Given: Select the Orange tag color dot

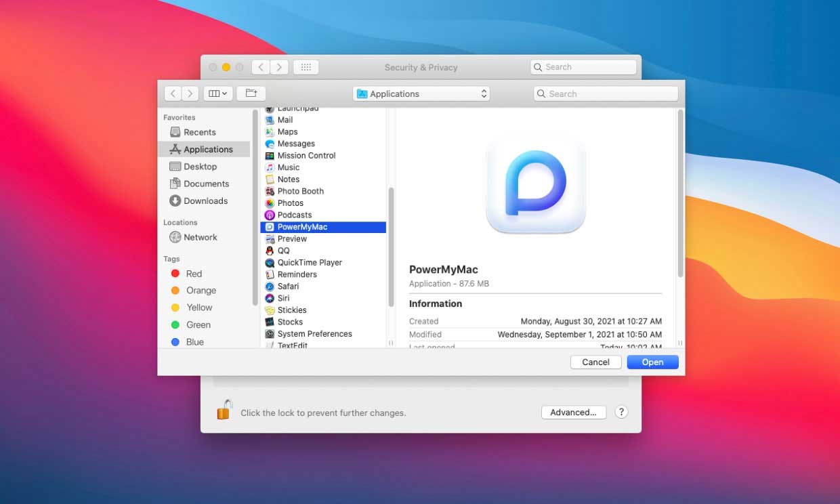Looking at the screenshot, I should (x=175, y=291).
